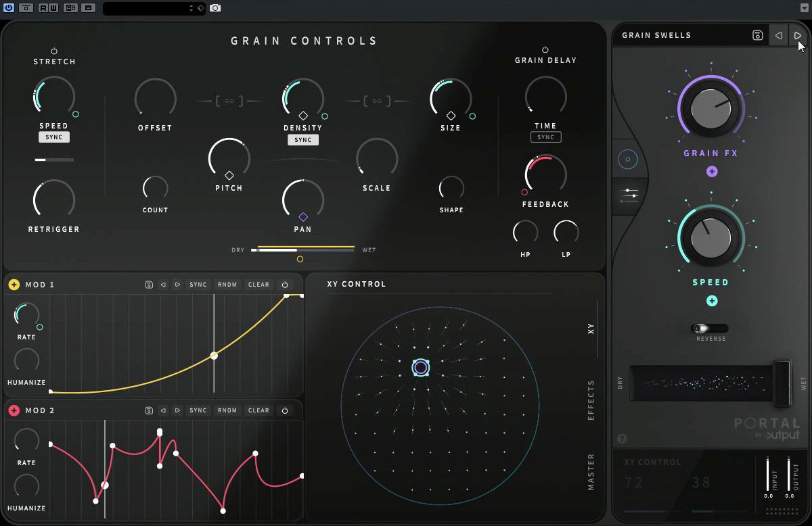Click the XY control puck
The height and width of the screenshot is (526, 812).
tap(421, 367)
